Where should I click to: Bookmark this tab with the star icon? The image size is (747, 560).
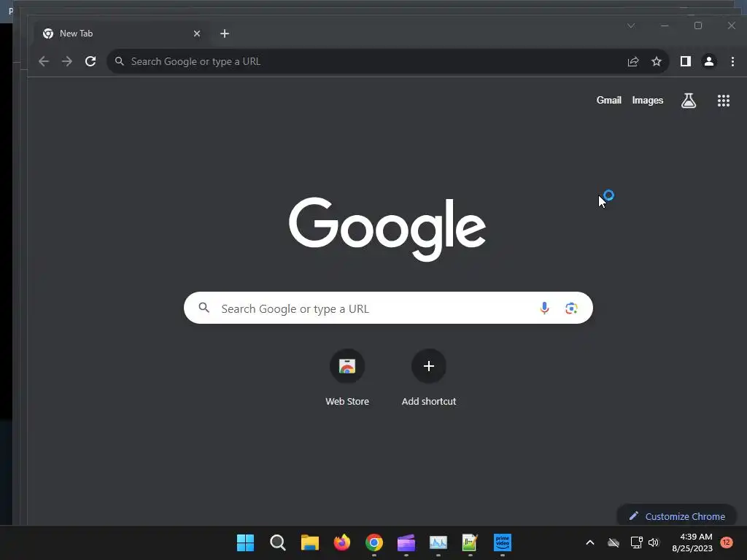657,61
